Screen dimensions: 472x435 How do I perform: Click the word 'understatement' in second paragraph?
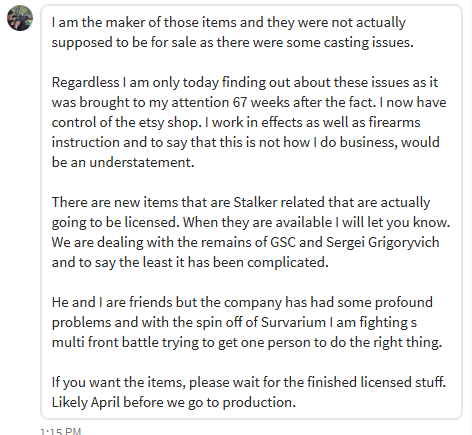(142, 162)
